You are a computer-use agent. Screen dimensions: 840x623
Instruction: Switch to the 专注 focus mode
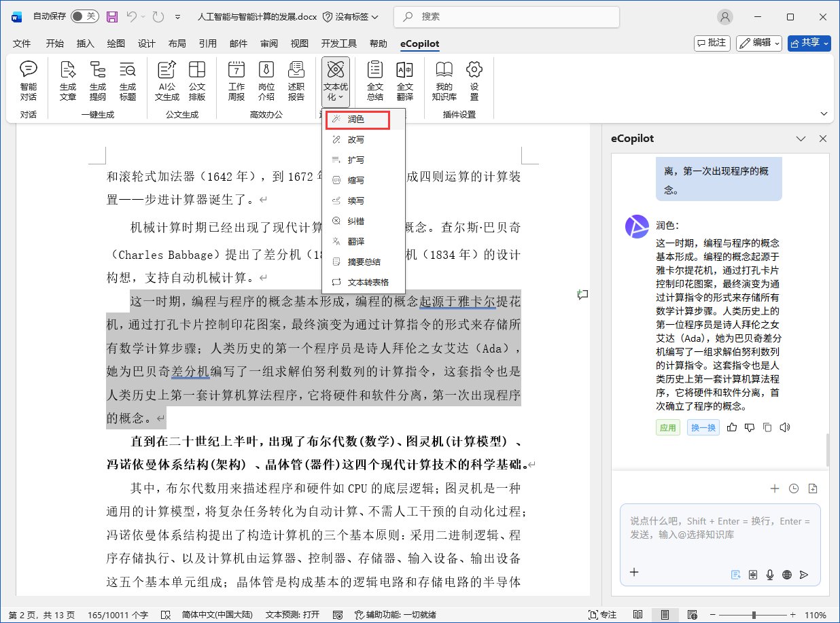coord(602,615)
